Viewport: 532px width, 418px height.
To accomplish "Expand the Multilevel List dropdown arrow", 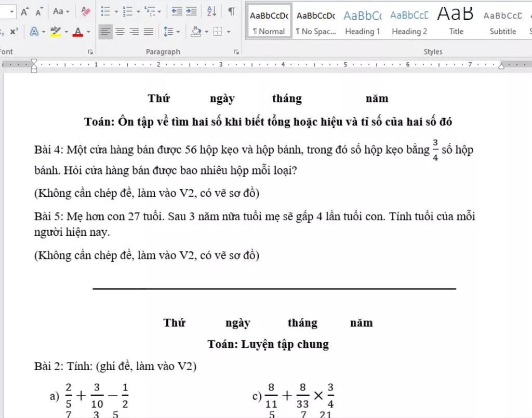I will coord(159,11).
